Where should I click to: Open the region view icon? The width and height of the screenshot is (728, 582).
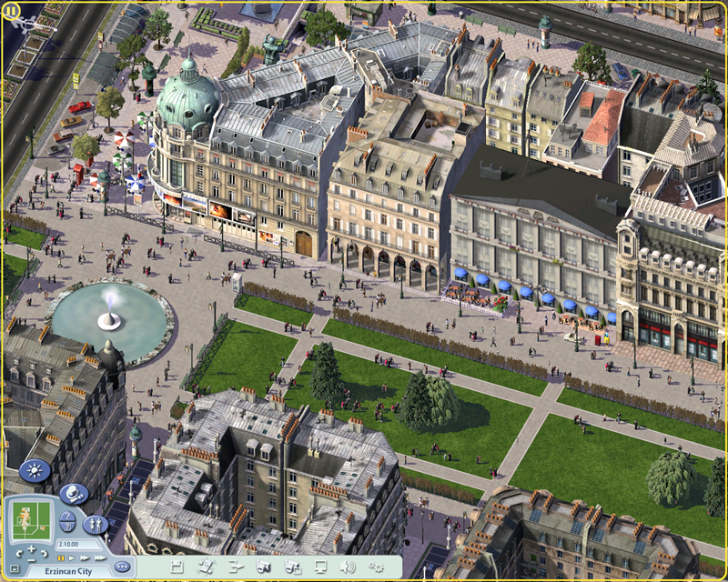coord(206,567)
